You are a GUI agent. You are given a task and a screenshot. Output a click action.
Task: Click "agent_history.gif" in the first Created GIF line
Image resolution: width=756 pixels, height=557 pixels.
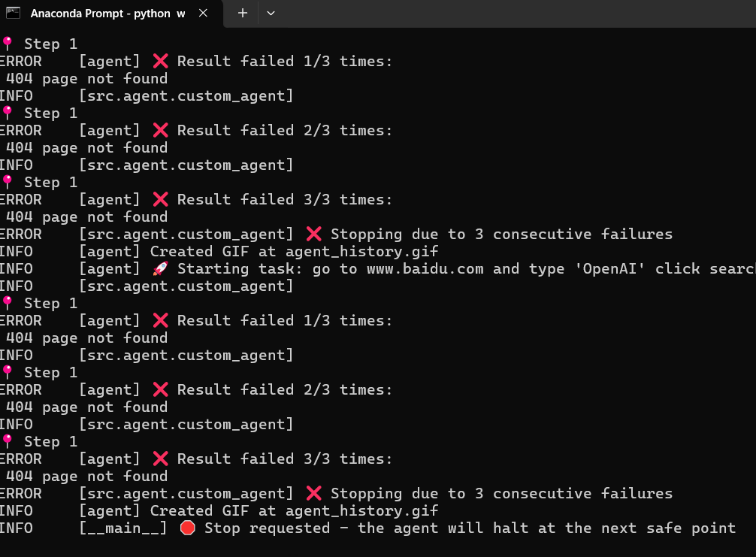(361, 251)
